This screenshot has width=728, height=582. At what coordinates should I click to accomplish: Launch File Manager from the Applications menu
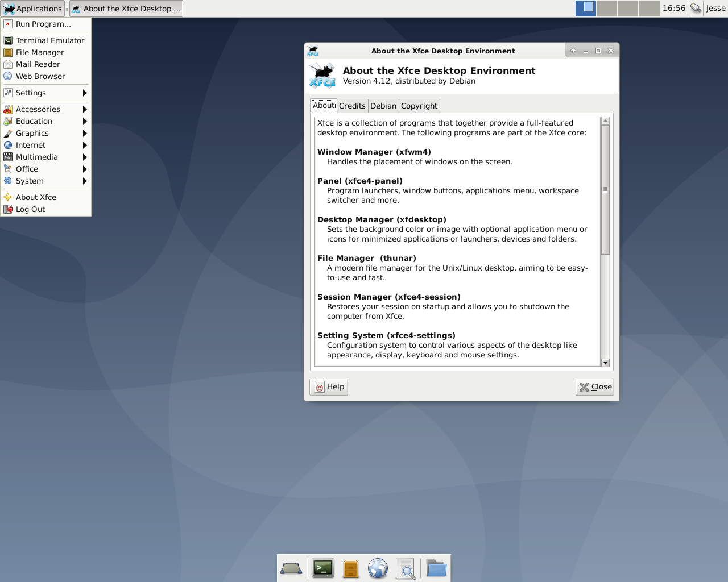pos(45,52)
